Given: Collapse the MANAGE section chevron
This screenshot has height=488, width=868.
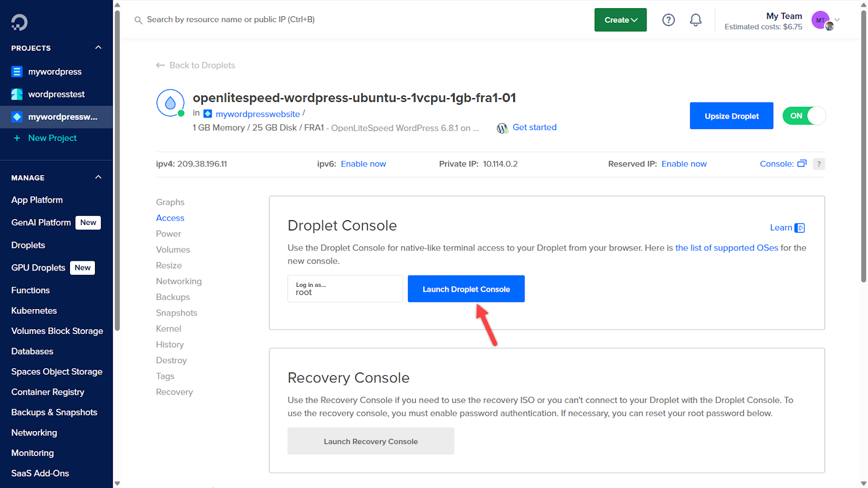Looking at the screenshot, I should coord(98,177).
